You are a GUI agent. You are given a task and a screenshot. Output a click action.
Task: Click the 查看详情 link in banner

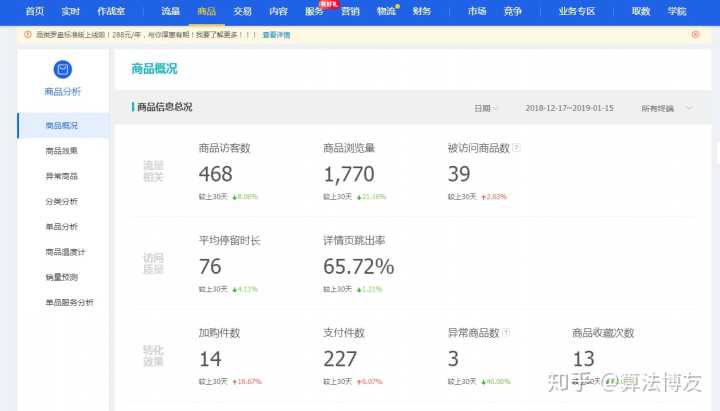coord(276,34)
